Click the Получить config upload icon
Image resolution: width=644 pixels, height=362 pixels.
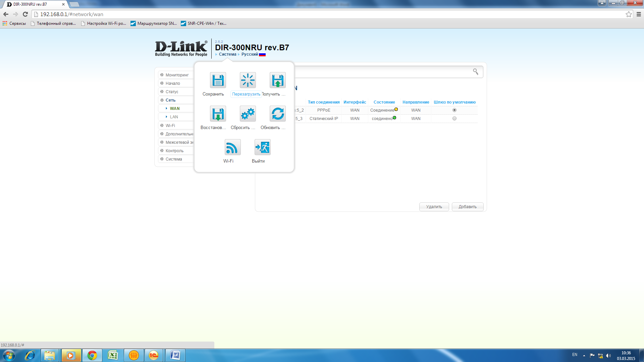[277, 80]
